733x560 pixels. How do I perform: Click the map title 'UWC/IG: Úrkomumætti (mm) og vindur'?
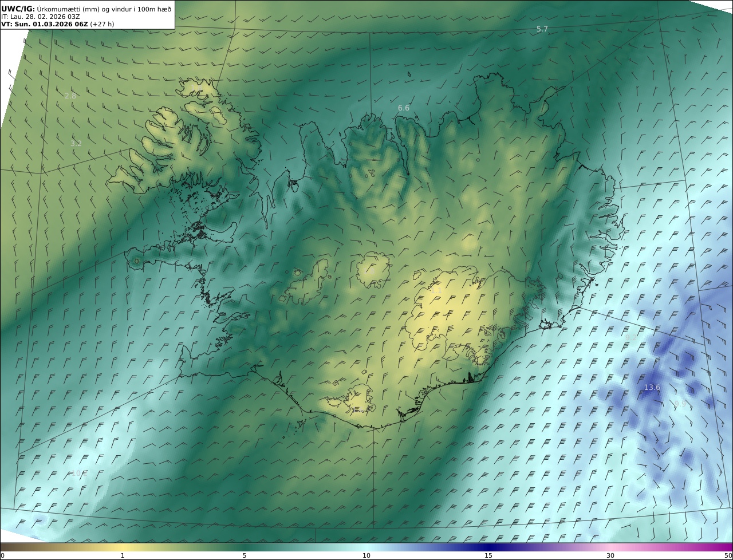click(86, 9)
